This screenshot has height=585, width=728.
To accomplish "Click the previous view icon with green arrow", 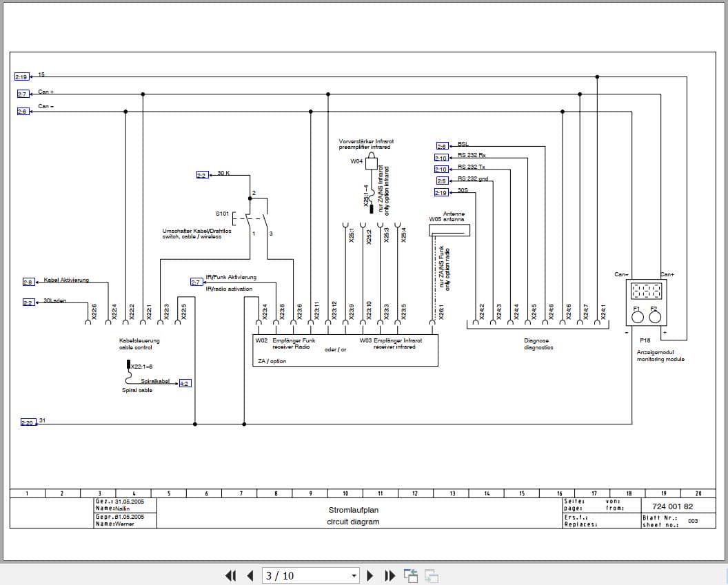I will (410, 576).
